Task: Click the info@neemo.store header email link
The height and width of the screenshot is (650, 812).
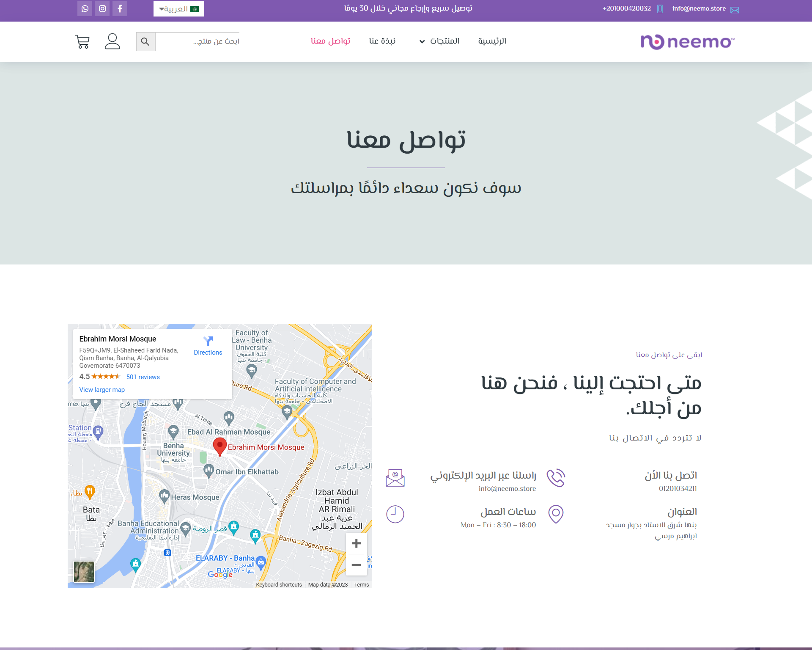Action: pyautogui.click(x=699, y=8)
